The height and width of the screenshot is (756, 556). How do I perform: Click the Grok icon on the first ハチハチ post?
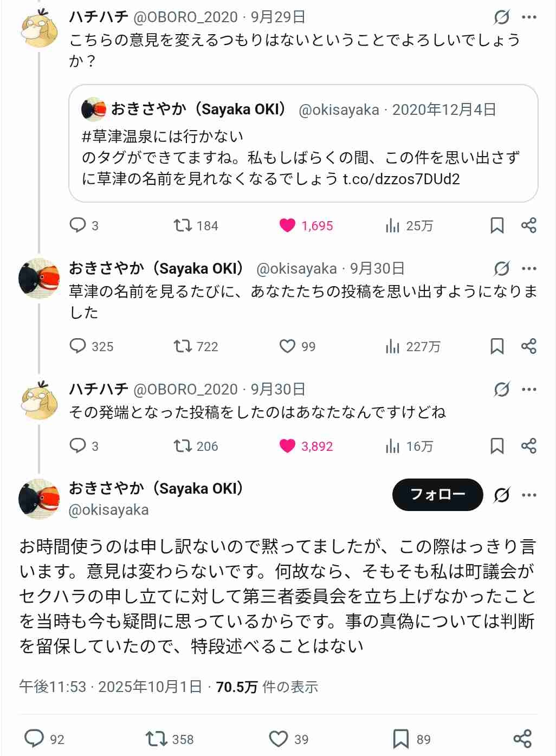pos(501,17)
